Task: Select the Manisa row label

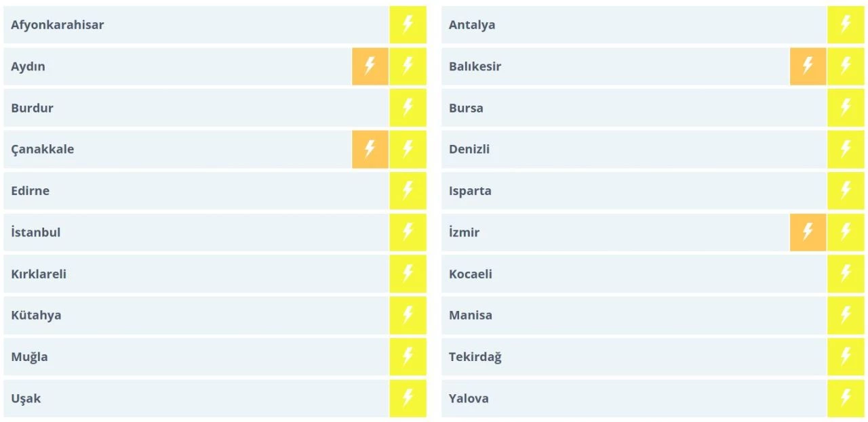Action: 471,316
